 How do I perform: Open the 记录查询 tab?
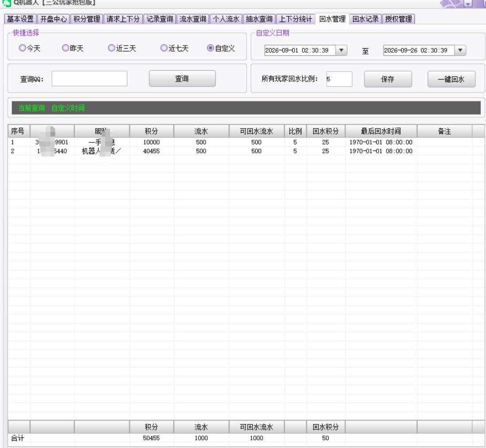[x=160, y=19]
